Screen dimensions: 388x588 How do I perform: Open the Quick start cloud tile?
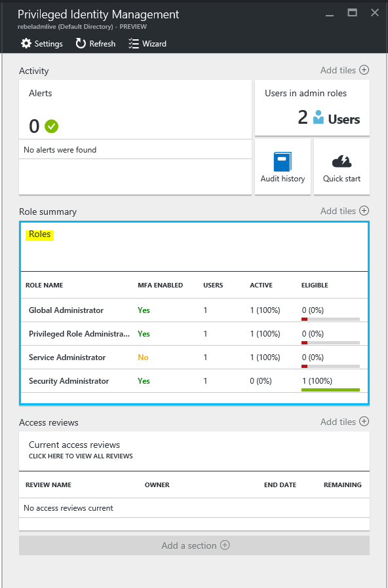pos(342,167)
